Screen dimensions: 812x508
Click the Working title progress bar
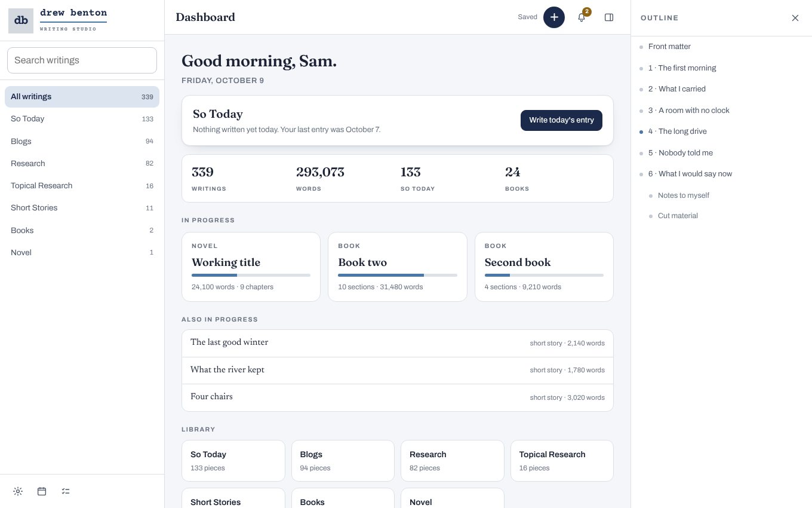pos(251,275)
